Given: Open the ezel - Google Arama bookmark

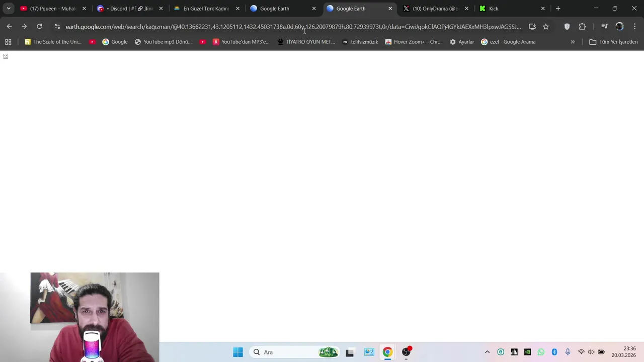Looking at the screenshot, I should click(x=508, y=42).
